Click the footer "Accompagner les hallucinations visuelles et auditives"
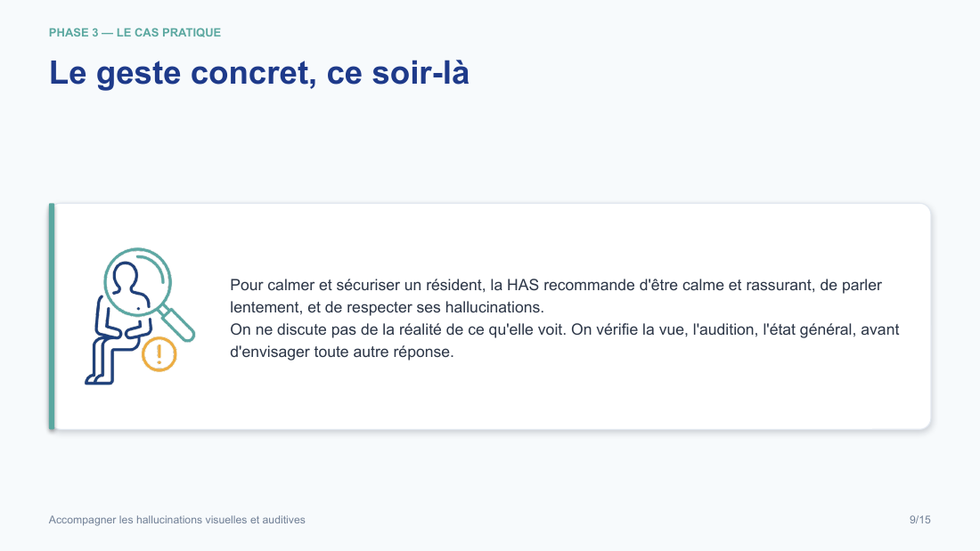The height and width of the screenshot is (551, 980). point(177,520)
